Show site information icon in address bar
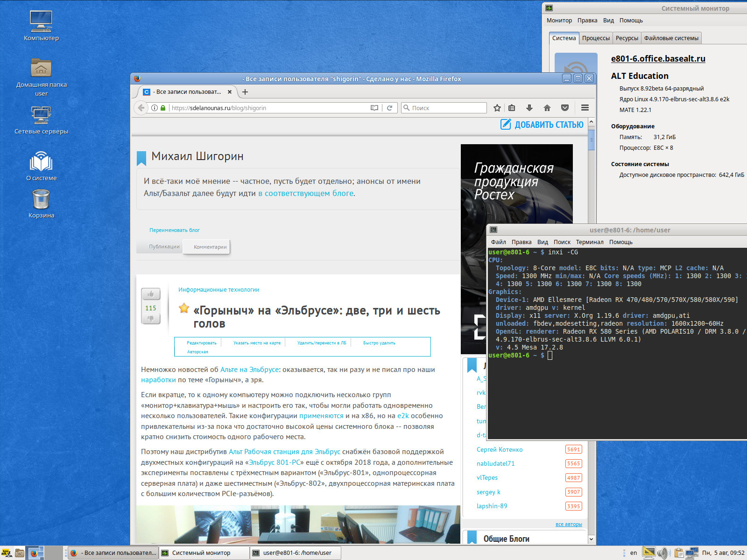 pos(155,108)
